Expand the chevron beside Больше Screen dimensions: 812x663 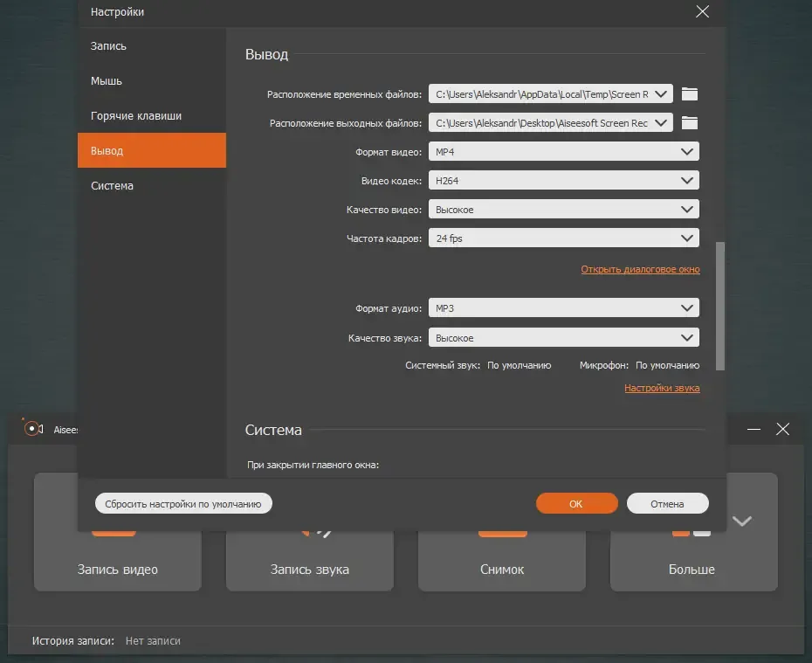pos(741,521)
